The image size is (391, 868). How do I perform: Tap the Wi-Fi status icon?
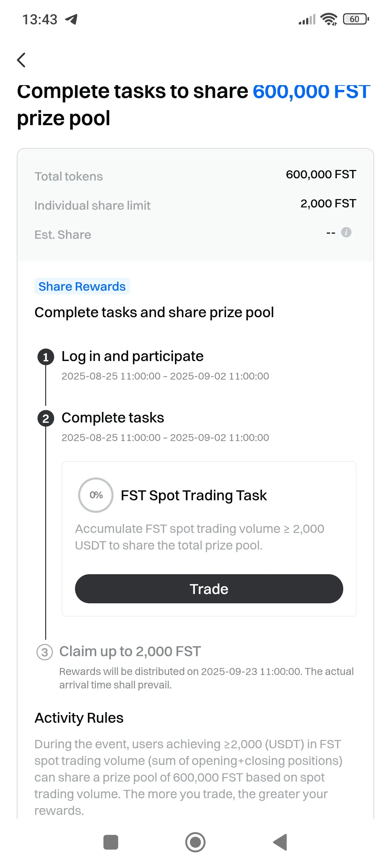pyautogui.click(x=329, y=19)
